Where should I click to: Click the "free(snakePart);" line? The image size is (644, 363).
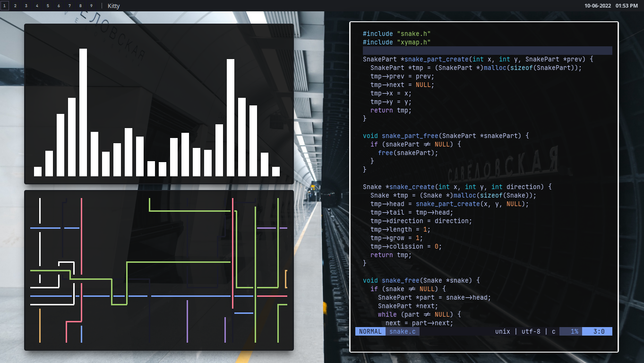coord(408,153)
